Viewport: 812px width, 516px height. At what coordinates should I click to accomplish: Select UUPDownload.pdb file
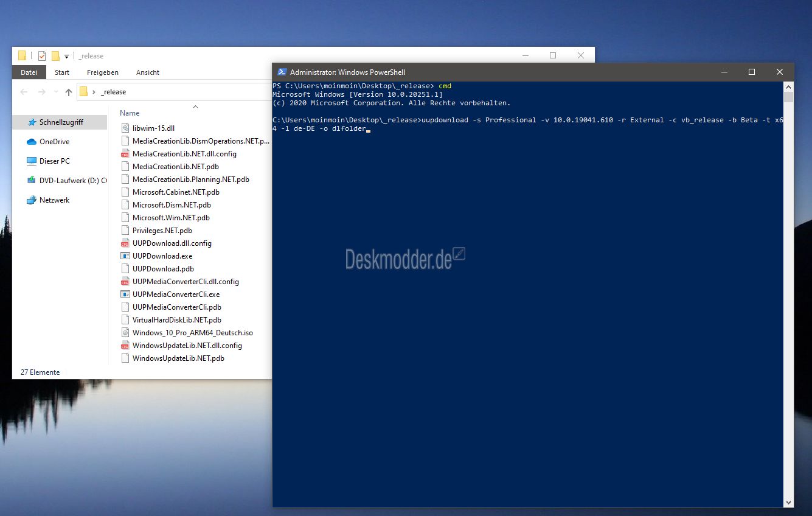pos(164,269)
